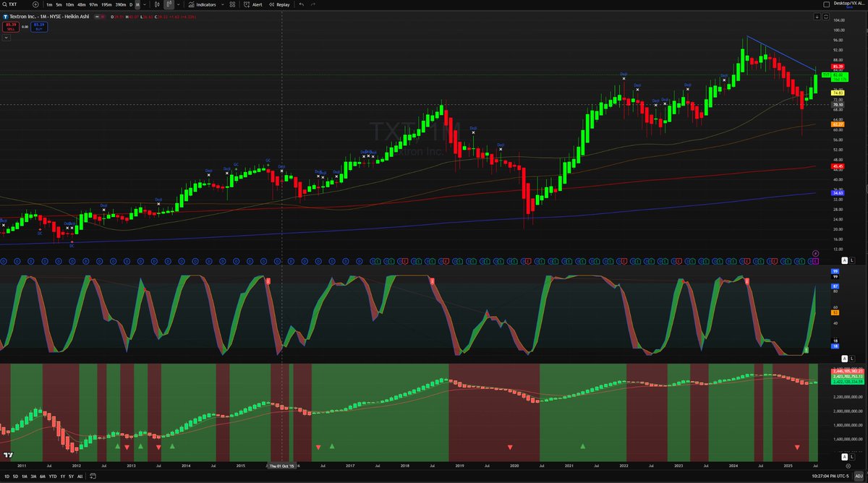Expand the Indicators favorites dropdown

(223, 4)
